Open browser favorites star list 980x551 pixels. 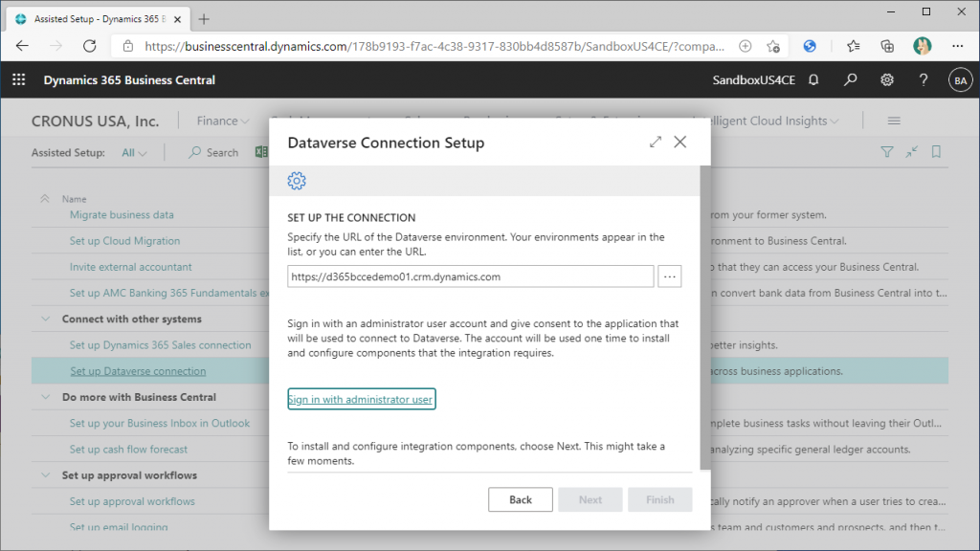(x=853, y=46)
